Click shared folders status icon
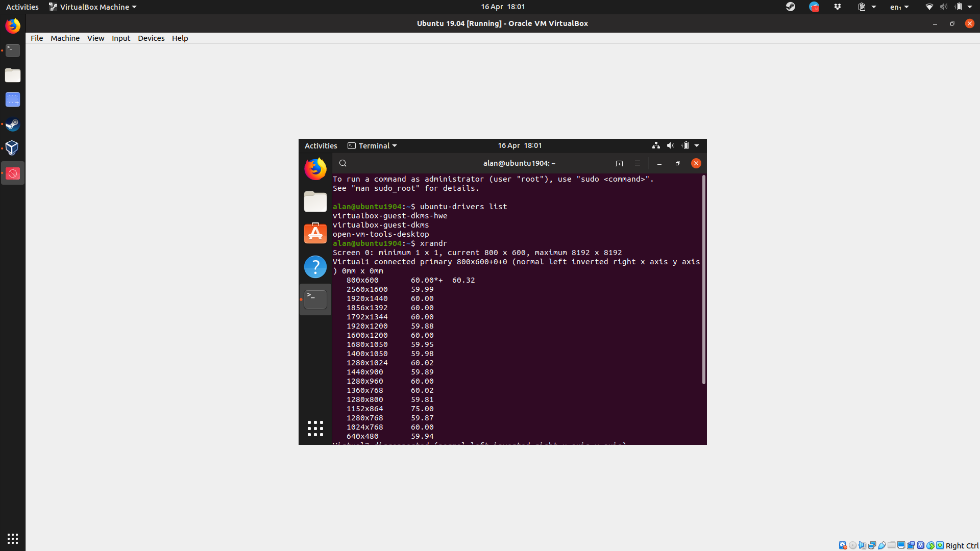 (x=892, y=545)
